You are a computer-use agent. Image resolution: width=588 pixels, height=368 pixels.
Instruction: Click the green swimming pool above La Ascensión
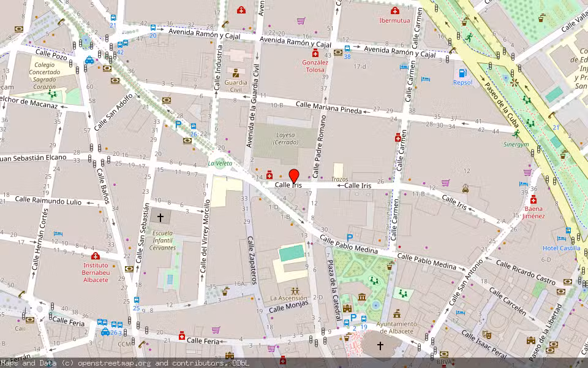tap(292, 253)
